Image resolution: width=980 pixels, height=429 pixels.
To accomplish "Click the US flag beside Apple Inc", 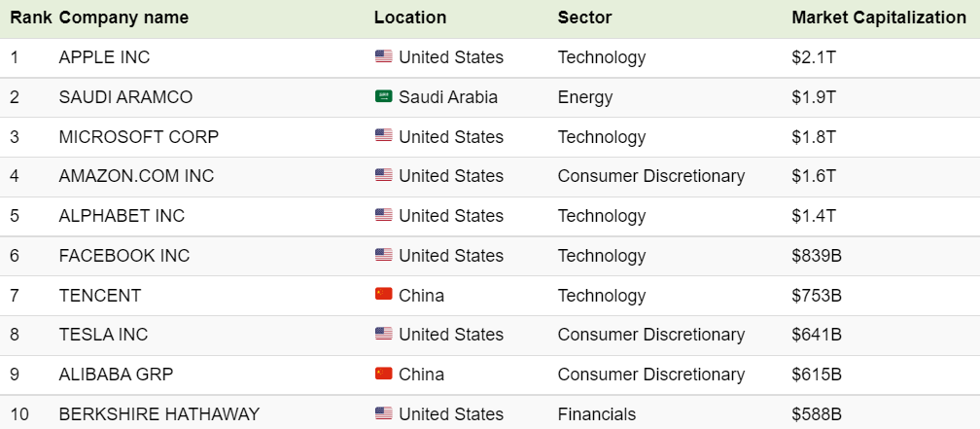I will click(x=384, y=56).
